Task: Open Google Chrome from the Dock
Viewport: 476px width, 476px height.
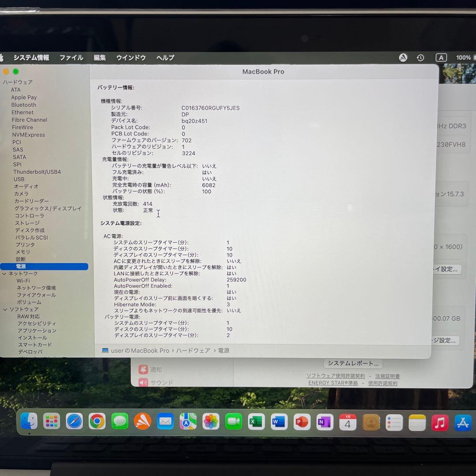Action: [98, 422]
